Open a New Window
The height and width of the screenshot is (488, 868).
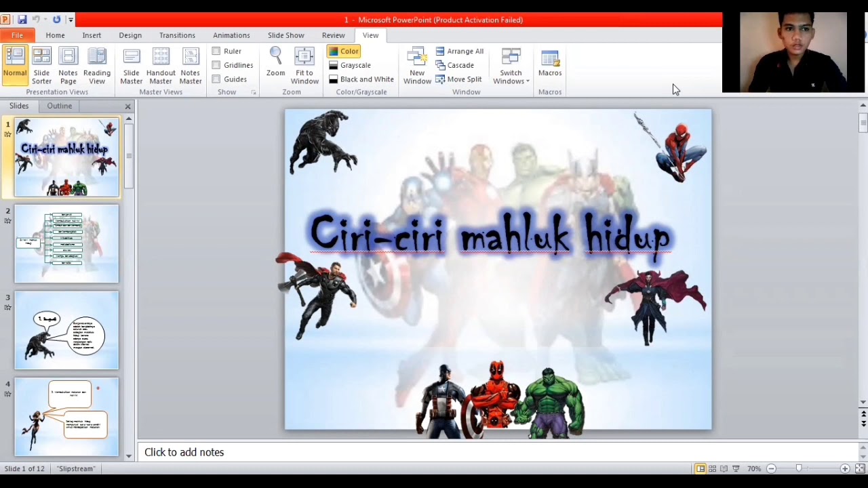click(x=417, y=66)
